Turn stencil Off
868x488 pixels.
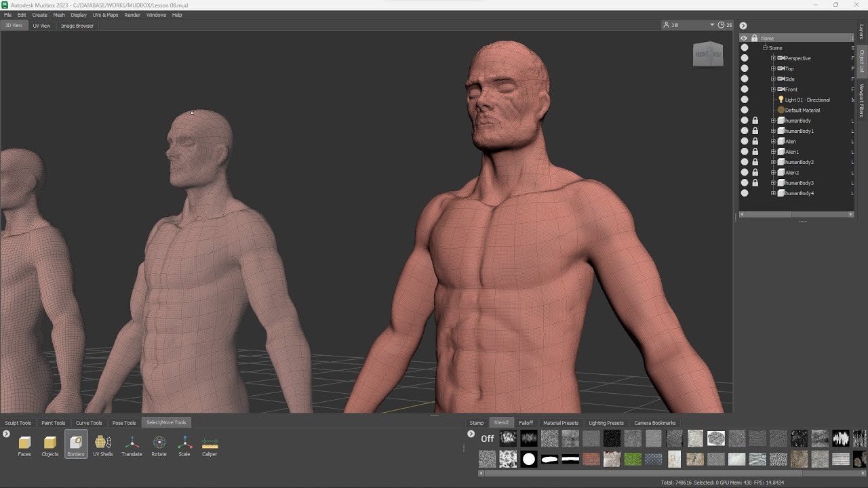488,439
